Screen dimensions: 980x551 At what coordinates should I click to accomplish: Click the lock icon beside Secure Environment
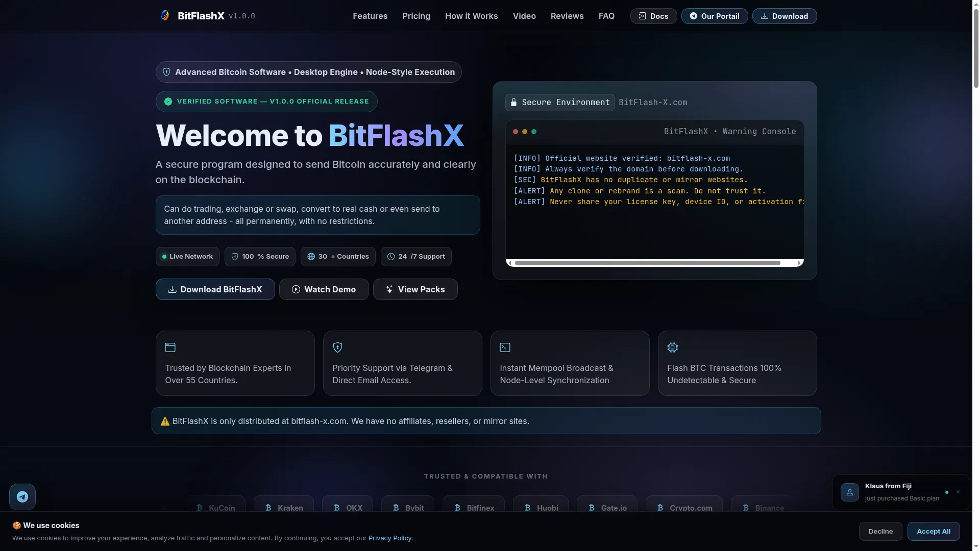[x=514, y=103]
